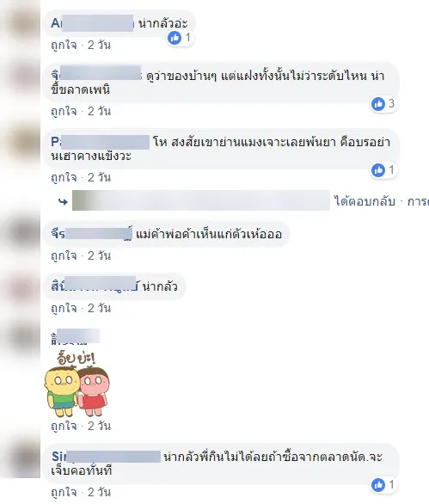The height and width of the screenshot is (504, 429).
Task: Like the น่ากลัวอ่ะ comment via ถูกใจ
Action: (64, 45)
